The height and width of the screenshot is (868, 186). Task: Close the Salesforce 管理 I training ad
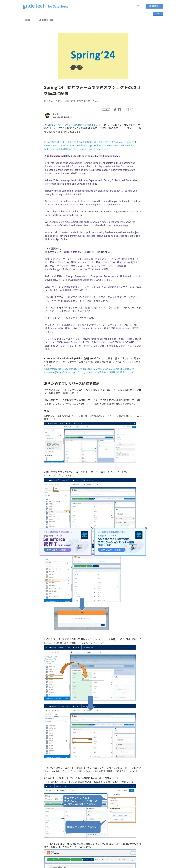(92, 528)
